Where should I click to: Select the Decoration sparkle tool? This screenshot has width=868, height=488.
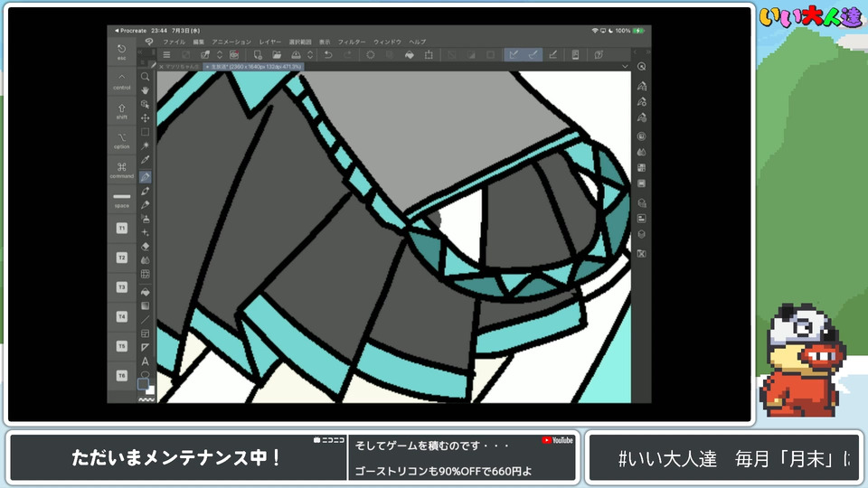coord(145,232)
